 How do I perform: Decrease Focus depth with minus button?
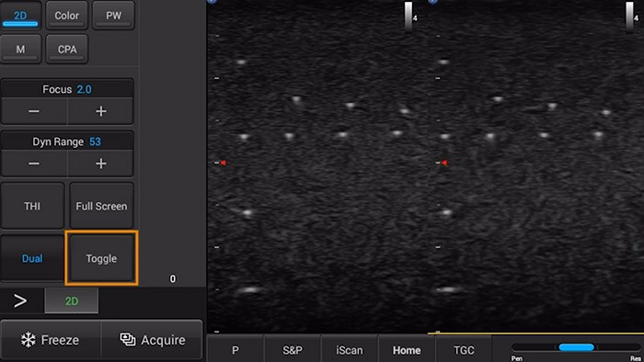(34, 111)
